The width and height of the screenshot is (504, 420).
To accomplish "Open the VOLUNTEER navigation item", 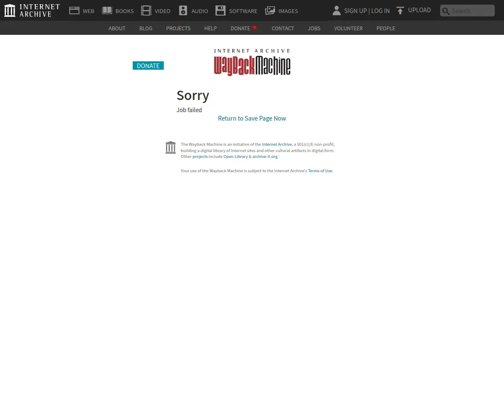I will pos(348,28).
